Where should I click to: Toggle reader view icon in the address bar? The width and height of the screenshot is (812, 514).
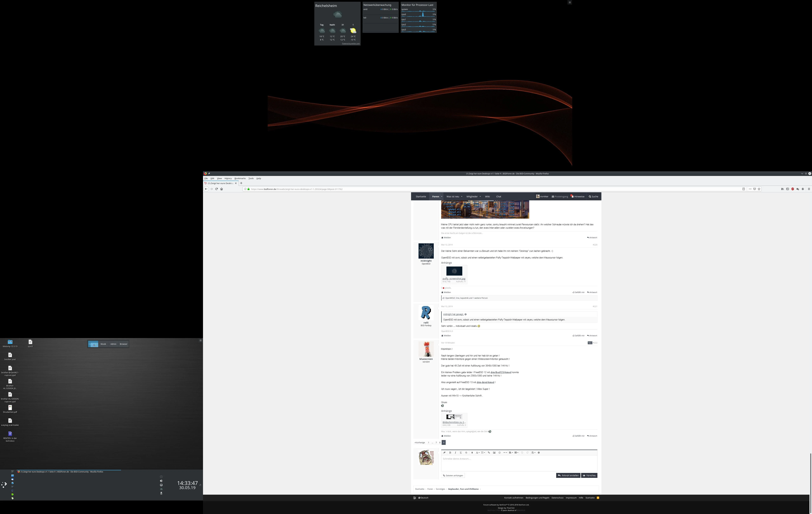743,189
